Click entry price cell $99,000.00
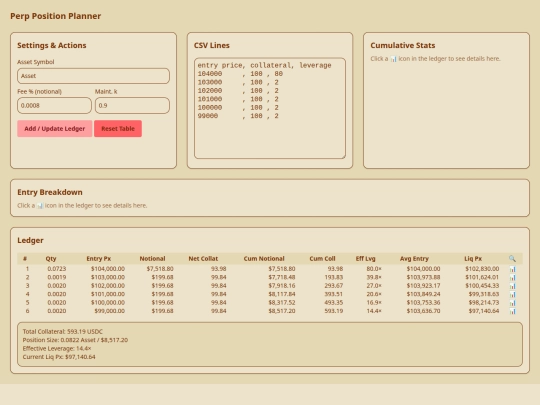 tap(110, 311)
